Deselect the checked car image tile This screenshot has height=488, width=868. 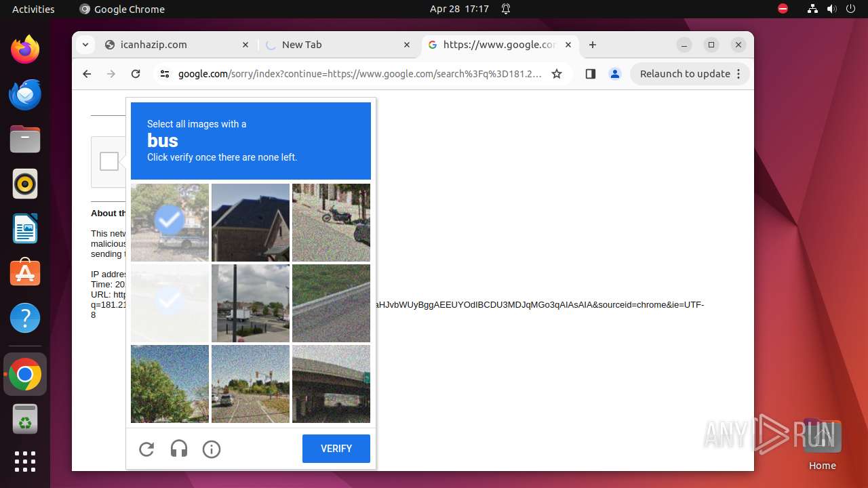pos(170,222)
